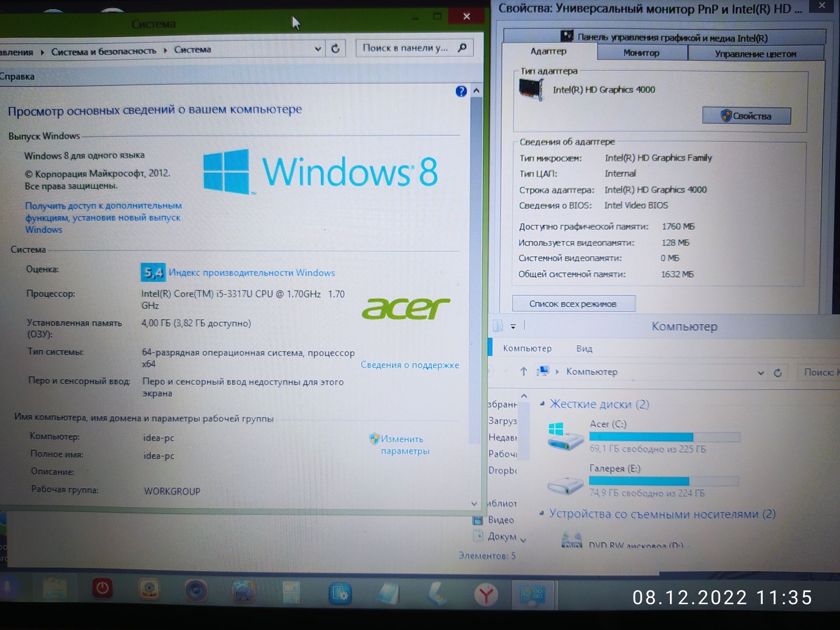Click the Acer (C:) capacity bar

tap(664, 437)
